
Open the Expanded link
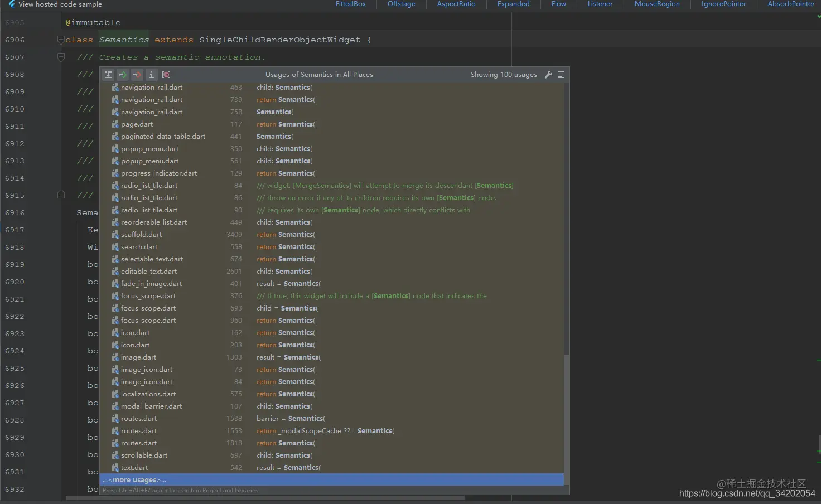coord(514,4)
